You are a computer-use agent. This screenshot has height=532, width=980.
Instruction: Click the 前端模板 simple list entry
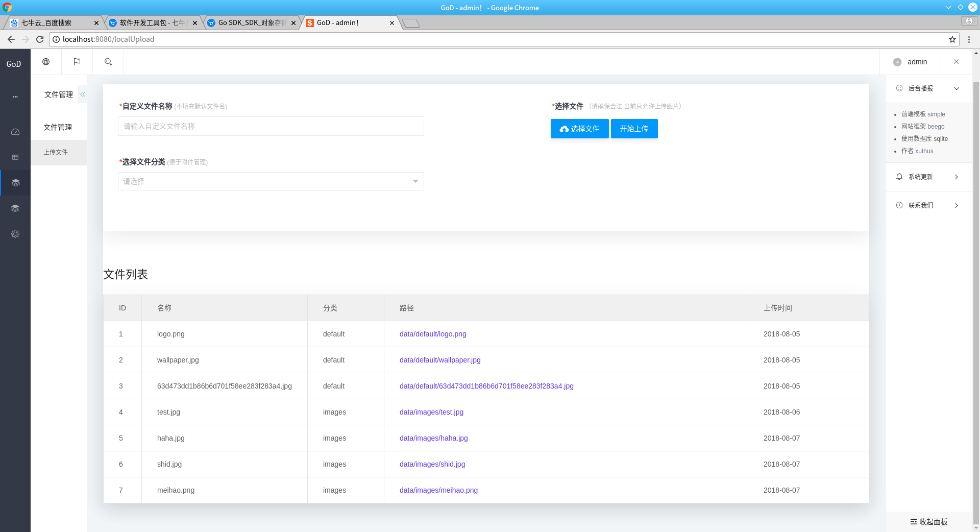pos(923,114)
